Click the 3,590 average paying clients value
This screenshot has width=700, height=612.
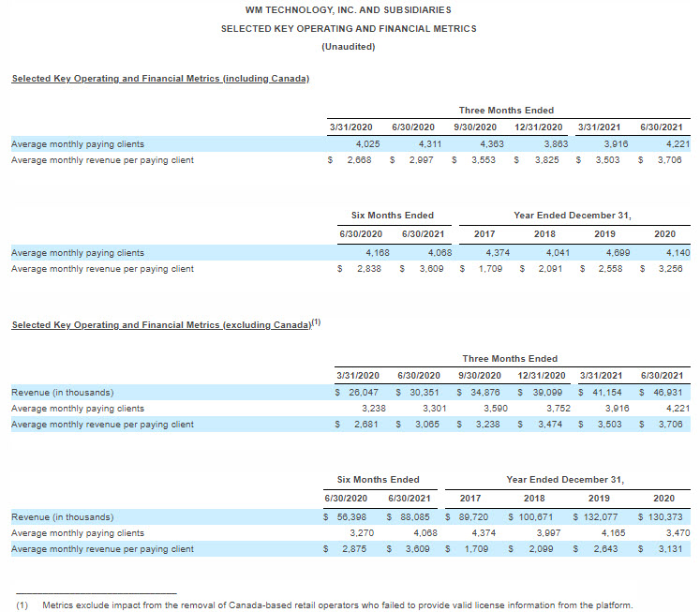click(x=495, y=409)
